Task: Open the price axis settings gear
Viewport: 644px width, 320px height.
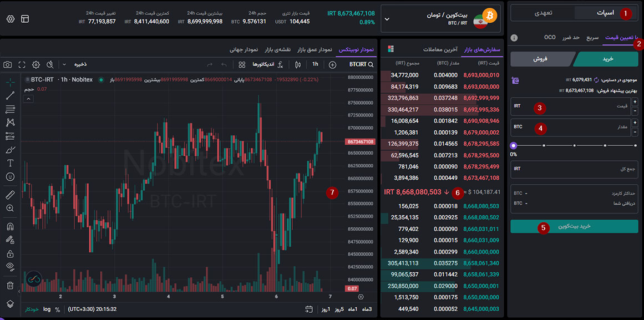Action: click(361, 297)
